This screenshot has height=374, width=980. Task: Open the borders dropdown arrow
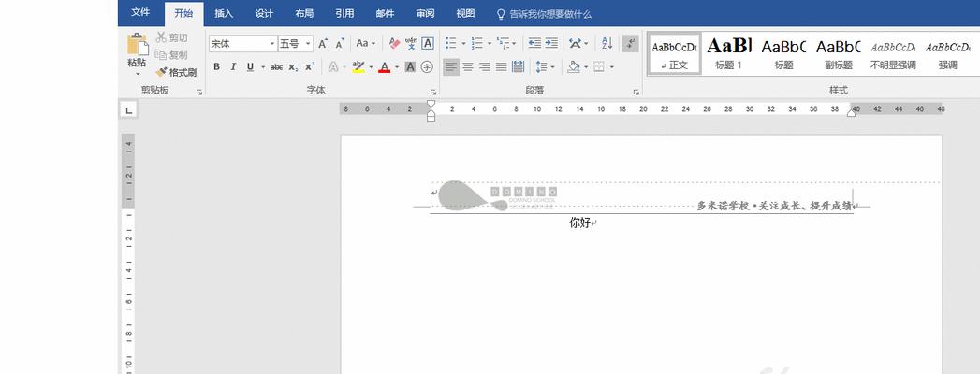pos(612,66)
